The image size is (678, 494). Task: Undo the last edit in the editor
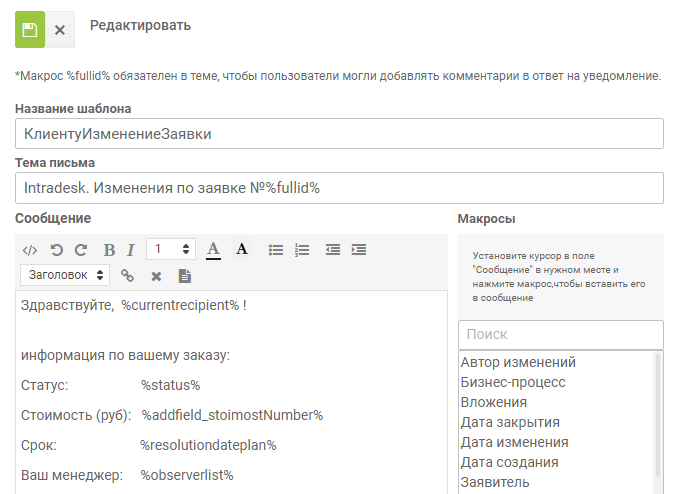(x=57, y=249)
